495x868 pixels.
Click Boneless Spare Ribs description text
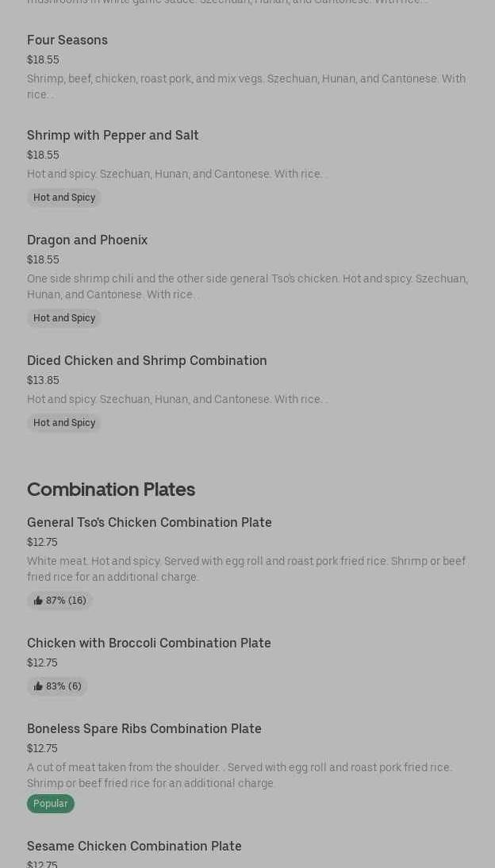[x=239, y=775]
